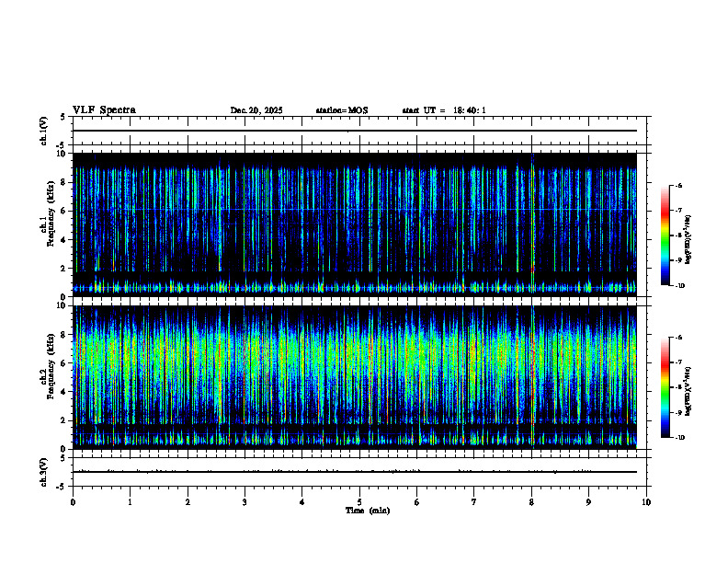Image resolution: width=728 pixels, height=563 pixels.
Task: Click the "1" tick label on Time axis
Action: [x=130, y=502]
